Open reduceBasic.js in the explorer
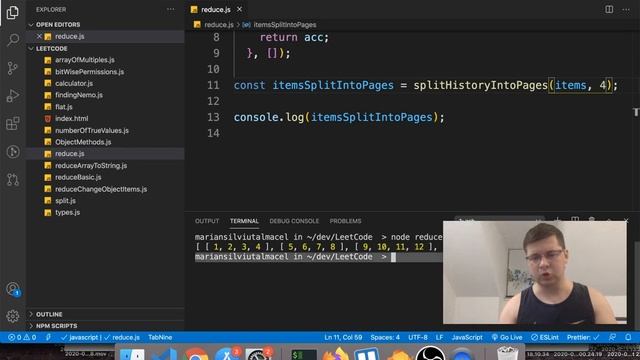 coord(78,178)
